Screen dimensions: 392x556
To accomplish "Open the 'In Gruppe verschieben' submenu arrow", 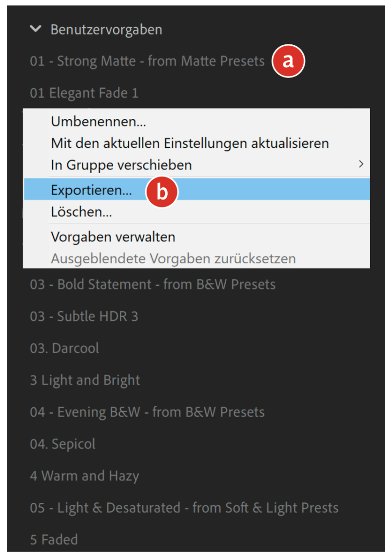I will 361,164.
